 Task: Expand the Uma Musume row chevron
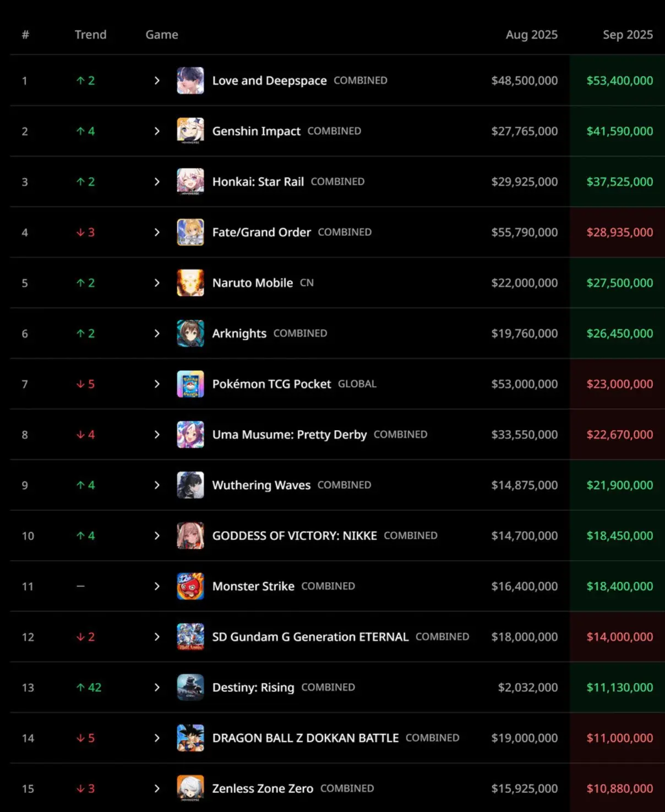[x=157, y=435]
